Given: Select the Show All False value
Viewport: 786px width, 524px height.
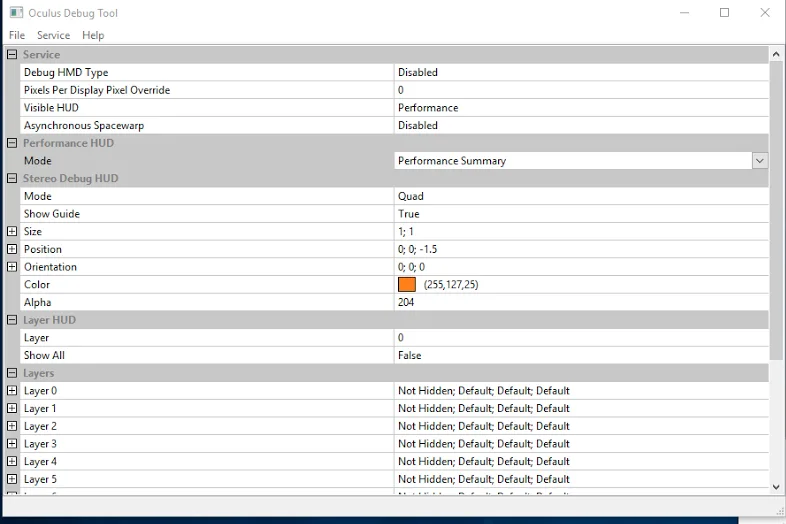Looking at the screenshot, I should 410,356.
